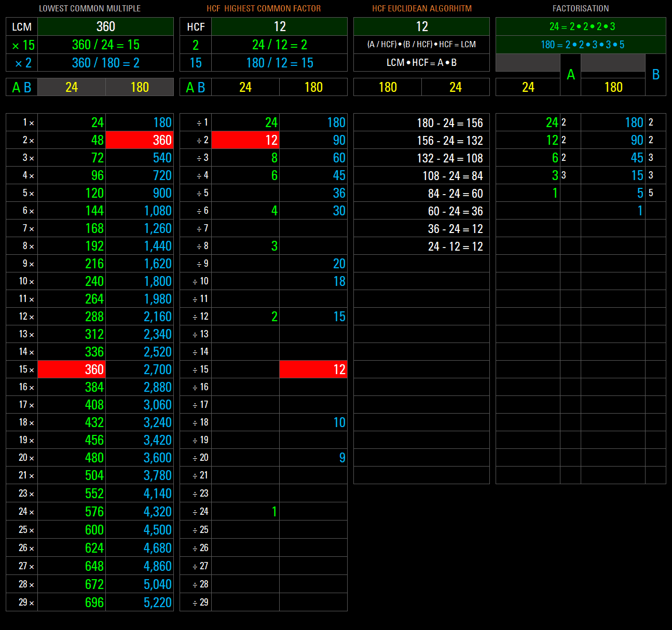The width and height of the screenshot is (672, 630).
Task: Click the 'HCF EUCLIDEAN ALGORHITM' heading
Action: [x=422, y=8]
